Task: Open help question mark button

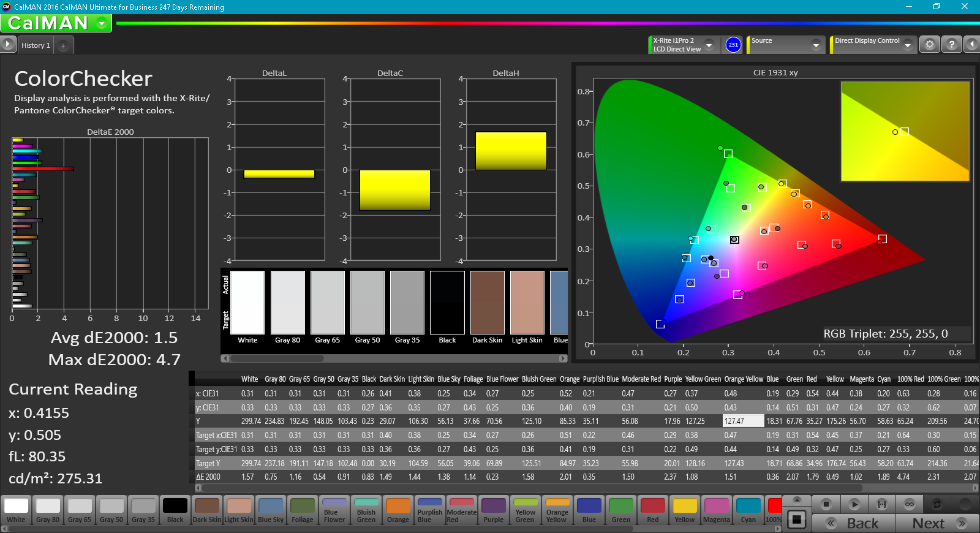Action: point(951,45)
